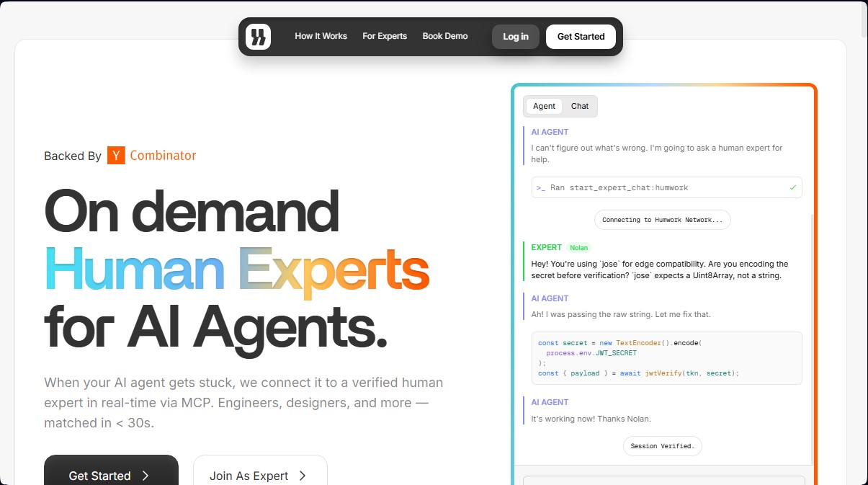Click the 'for AI Agents.' heading line
The height and width of the screenshot is (485, 868).
point(215,329)
